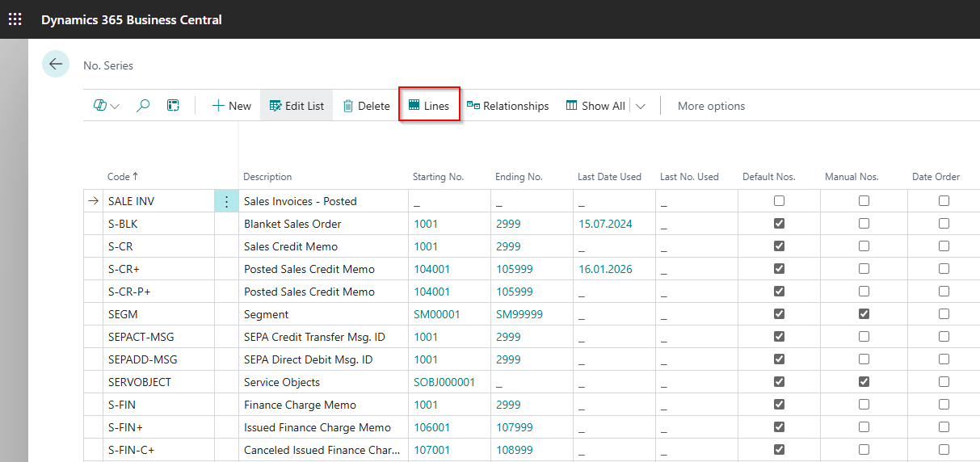Click the Last Date Used column header
The width and height of the screenshot is (980, 462).
[x=609, y=177]
